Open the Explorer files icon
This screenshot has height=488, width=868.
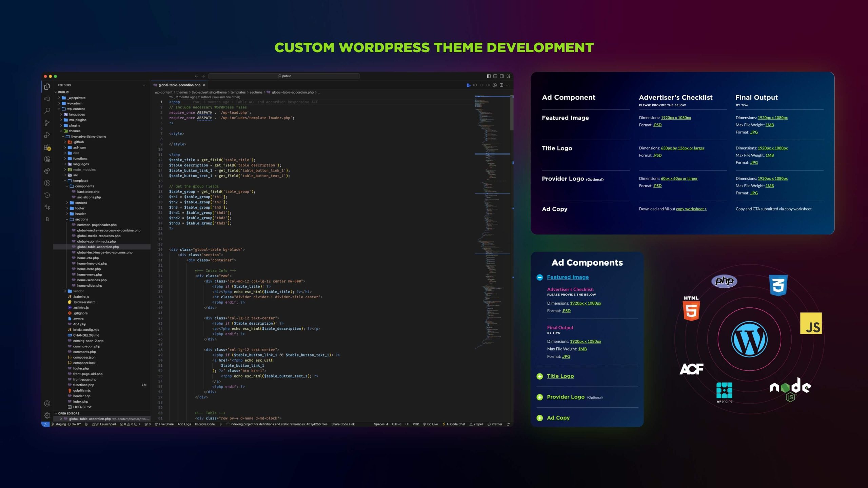click(47, 87)
